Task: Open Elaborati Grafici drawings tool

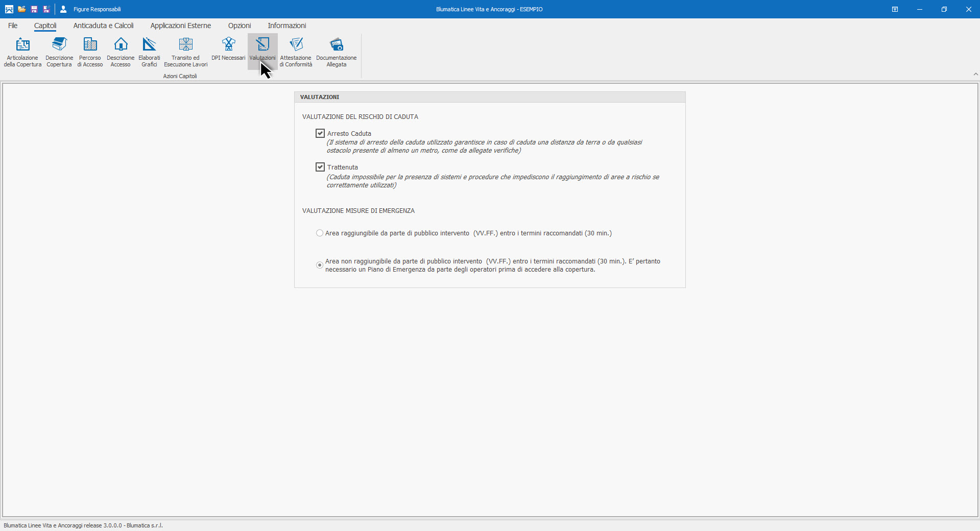Action: point(149,52)
